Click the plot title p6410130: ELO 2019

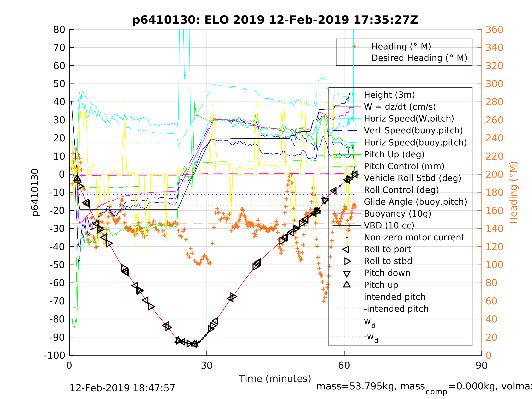(275, 20)
